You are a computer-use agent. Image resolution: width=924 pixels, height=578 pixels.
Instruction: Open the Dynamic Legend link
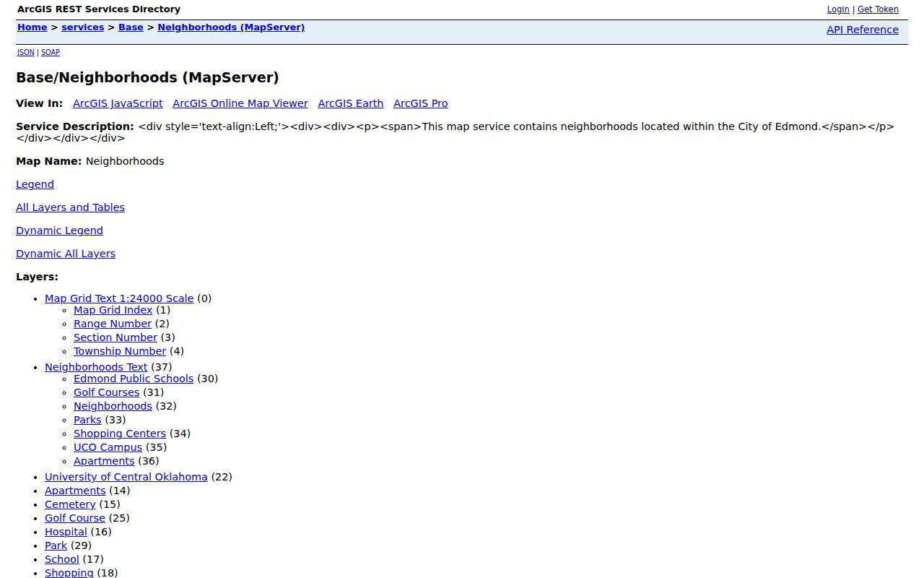(59, 230)
